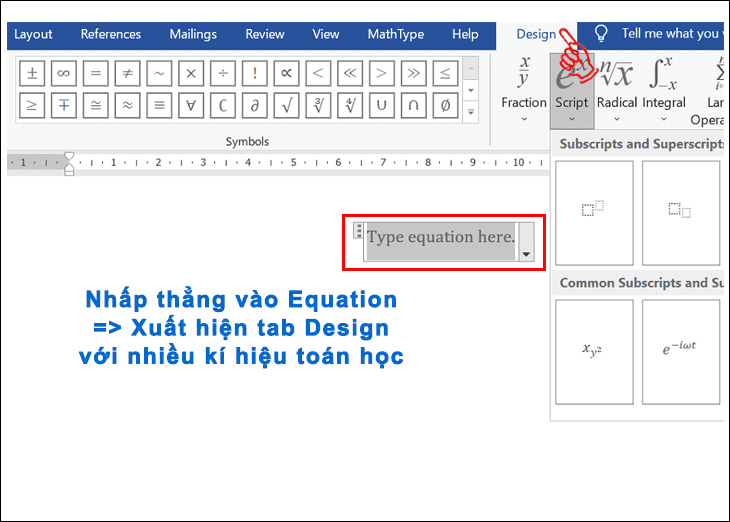The image size is (730, 522).
Task: Grab the equation box move handle
Action: [x=358, y=230]
